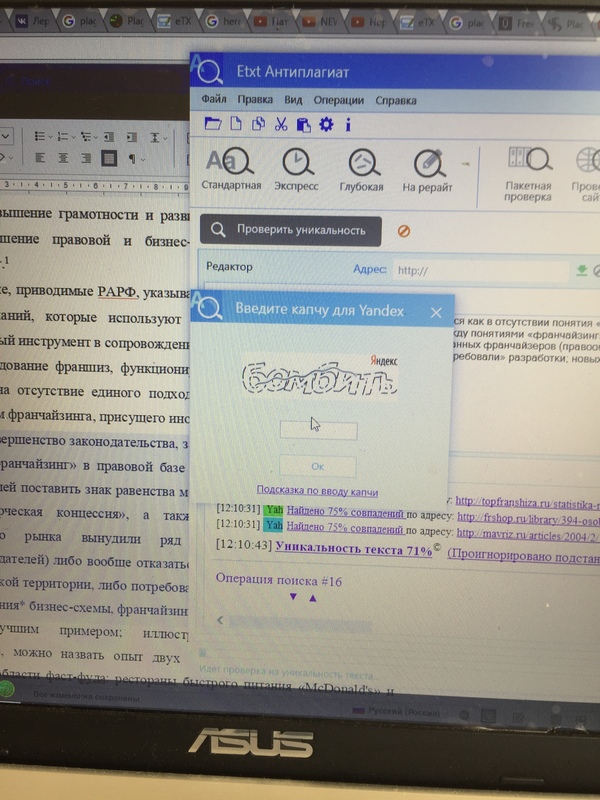Viewport: 600px width, 800px height.
Task: Click the scissors cut icon
Action: tap(280, 125)
